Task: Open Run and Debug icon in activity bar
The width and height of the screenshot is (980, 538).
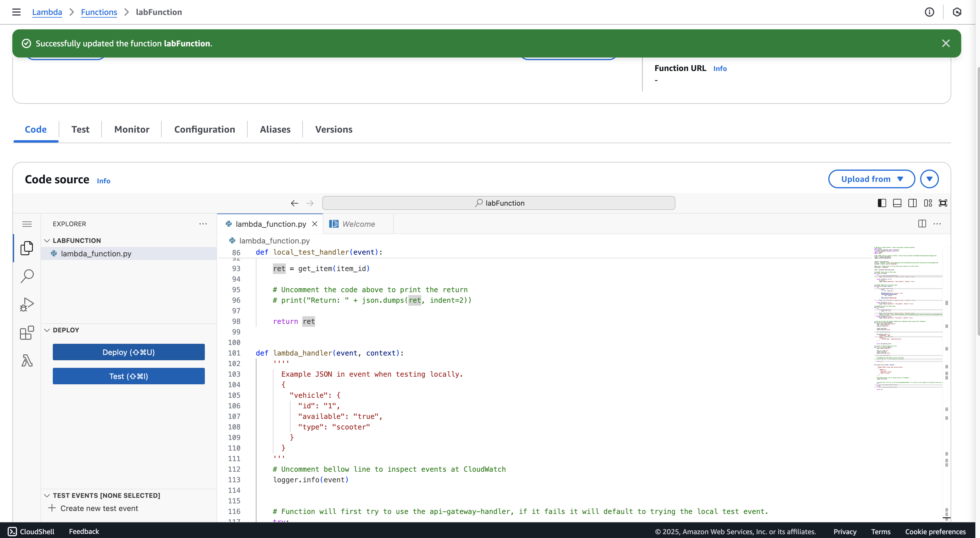Action: coord(27,304)
